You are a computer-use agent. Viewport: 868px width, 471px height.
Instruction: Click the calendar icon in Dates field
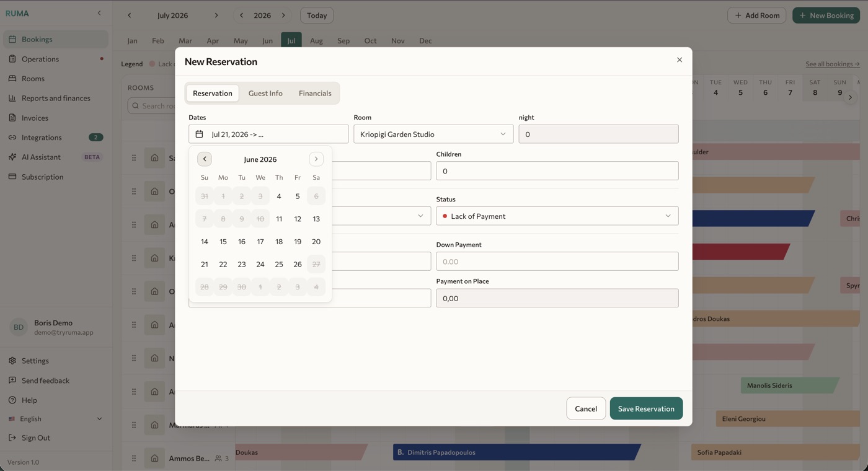point(199,134)
